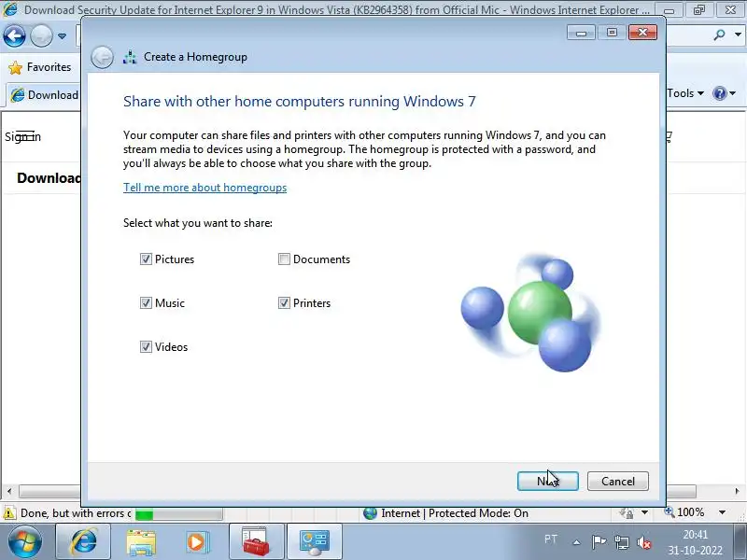Click the zoom level 100% button
Image resolution: width=747 pixels, height=560 pixels.
click(684, 512)
